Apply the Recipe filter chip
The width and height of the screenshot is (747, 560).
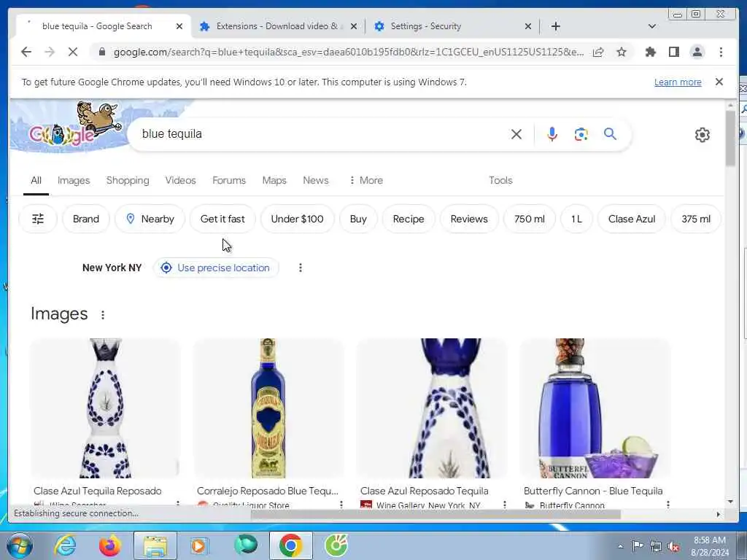pyautogui.click(x=409, y=219)
